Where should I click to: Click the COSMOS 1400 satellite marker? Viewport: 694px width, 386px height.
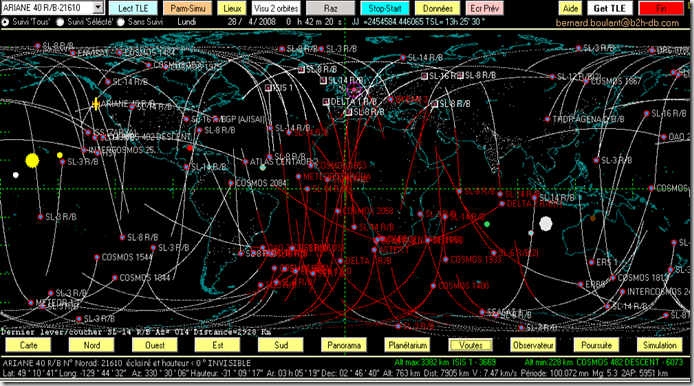tap(433, 286)
